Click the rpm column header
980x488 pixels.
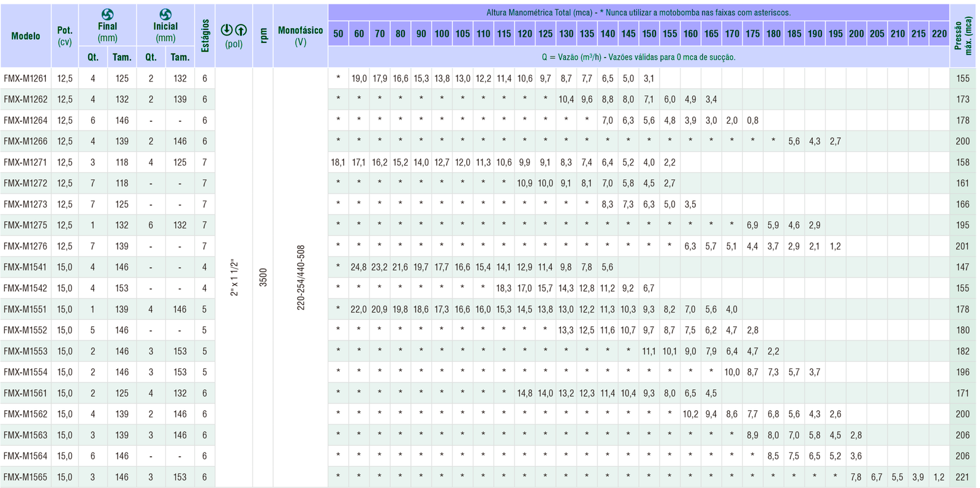[263, 36]
